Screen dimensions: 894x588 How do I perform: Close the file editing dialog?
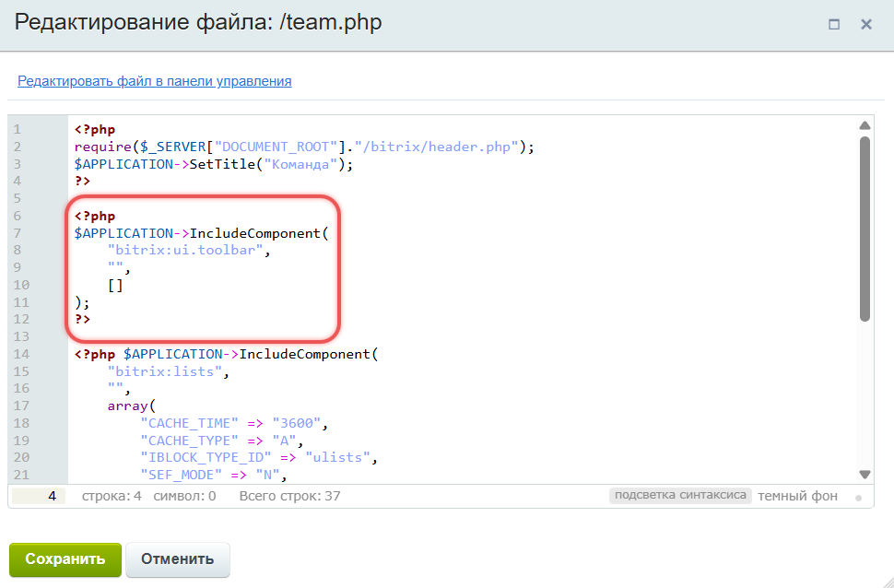pyautogui.click(x=866, y=25)
